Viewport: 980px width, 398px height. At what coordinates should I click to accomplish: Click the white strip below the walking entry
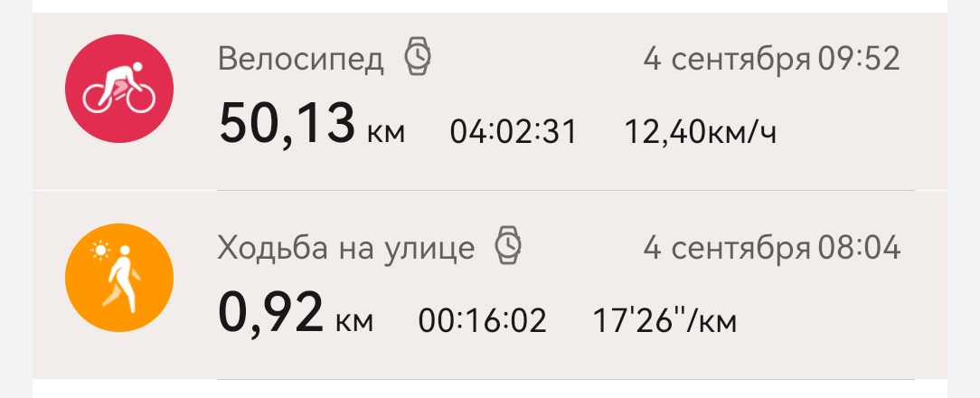(x=490, y=390)
